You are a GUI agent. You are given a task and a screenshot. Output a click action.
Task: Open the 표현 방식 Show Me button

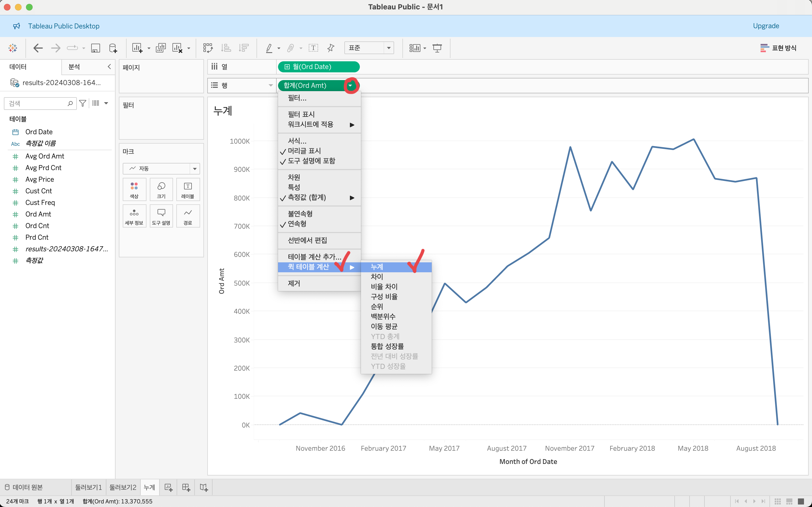pos(778,48)
